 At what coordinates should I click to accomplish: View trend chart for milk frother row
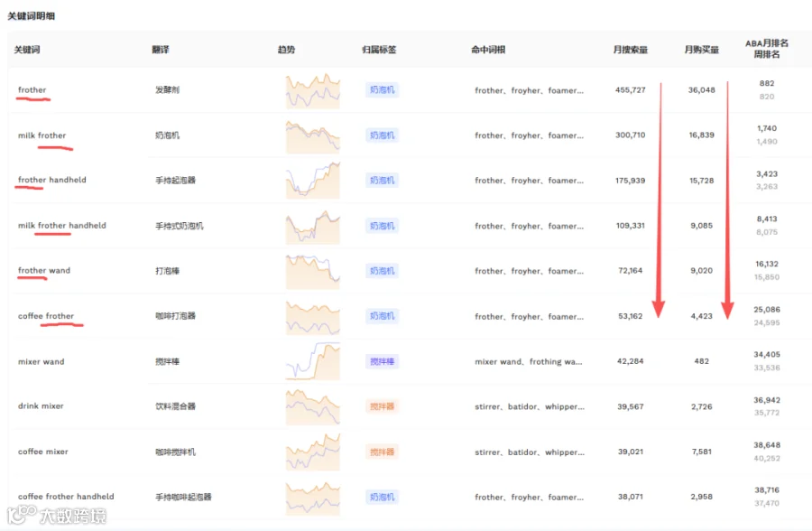pyautogui.click(x=313, y=135)
